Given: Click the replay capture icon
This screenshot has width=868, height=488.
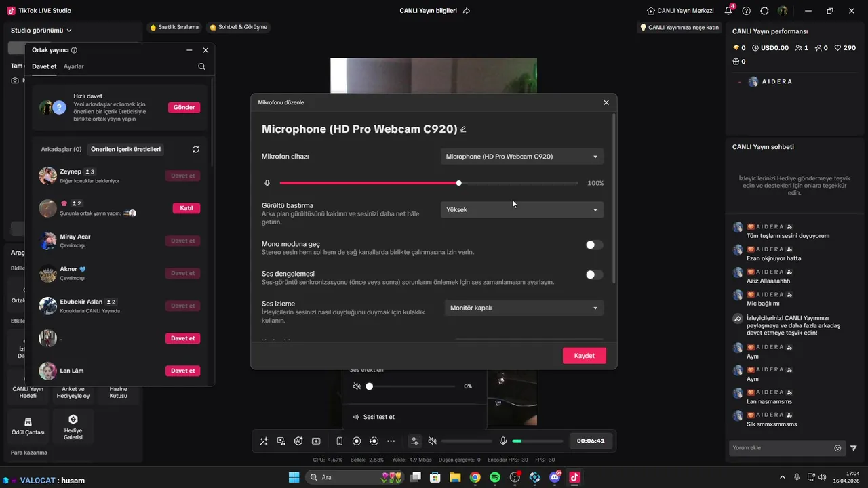Looking at the screenshot, I should click(x=374, y=441).
